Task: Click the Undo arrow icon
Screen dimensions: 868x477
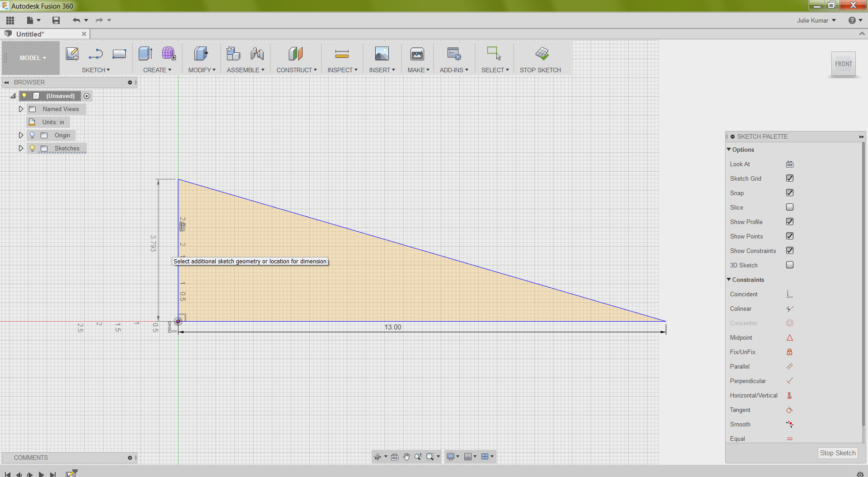Action: 76,20
